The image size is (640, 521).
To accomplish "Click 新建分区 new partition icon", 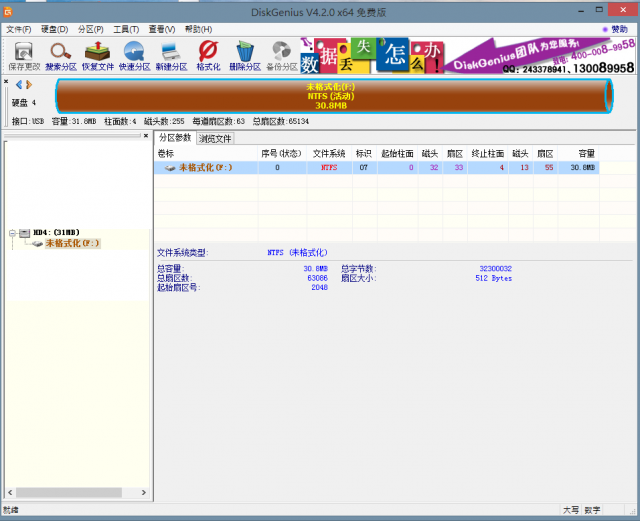I will [171, 56].
